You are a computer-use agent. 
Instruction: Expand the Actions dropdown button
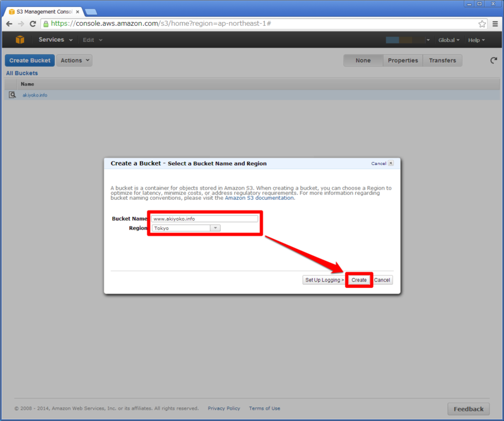[74, 61]
